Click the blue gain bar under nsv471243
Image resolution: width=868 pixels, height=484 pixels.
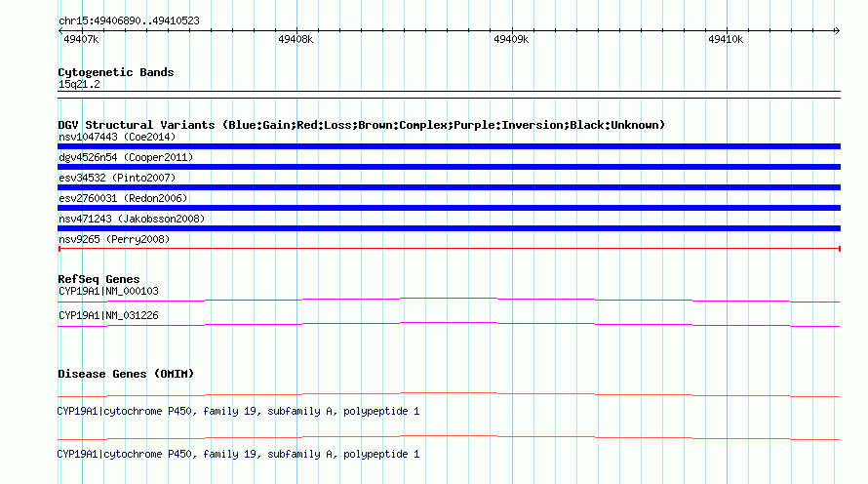[x=449, y=228]
